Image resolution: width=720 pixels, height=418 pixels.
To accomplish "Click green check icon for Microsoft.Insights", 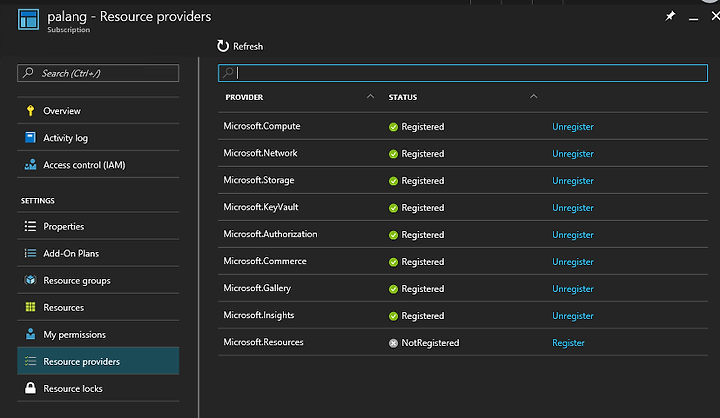I will point(393,316).
